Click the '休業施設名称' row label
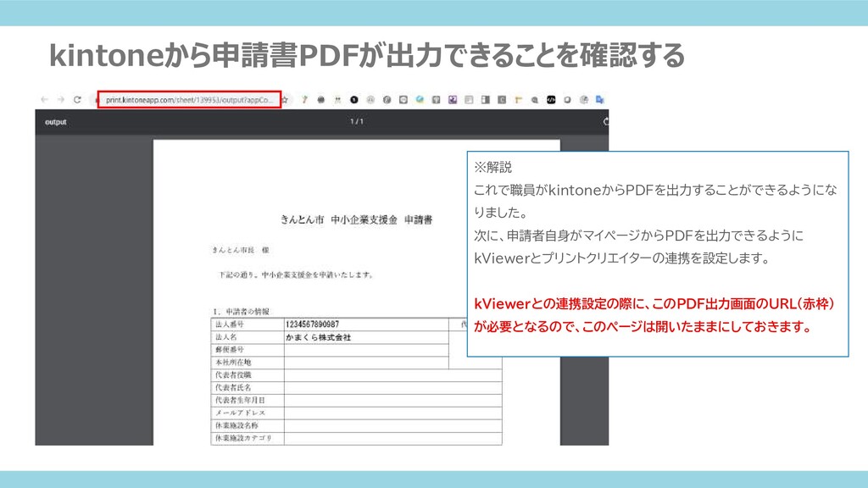 click(x=237, y=425)
